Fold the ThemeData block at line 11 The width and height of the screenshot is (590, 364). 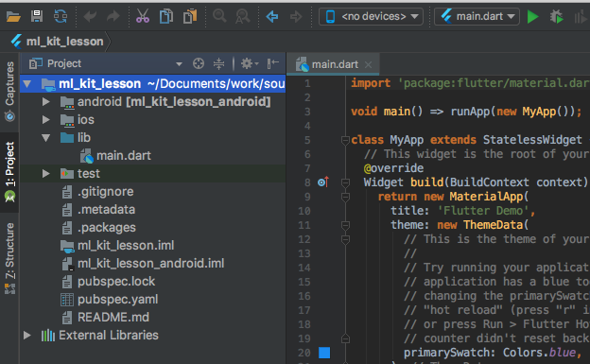(x=345, y=225)
